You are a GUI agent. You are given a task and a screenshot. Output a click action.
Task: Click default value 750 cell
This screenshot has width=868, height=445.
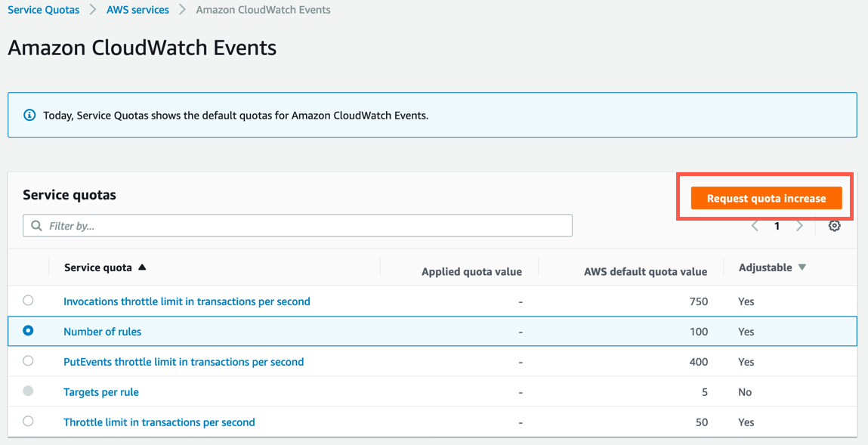pos(699,301)
